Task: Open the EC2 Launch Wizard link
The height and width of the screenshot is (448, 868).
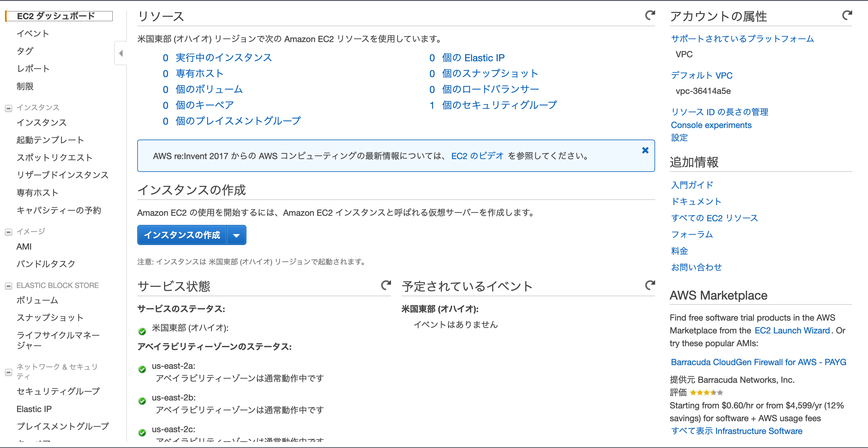Action: pos(792,331)
